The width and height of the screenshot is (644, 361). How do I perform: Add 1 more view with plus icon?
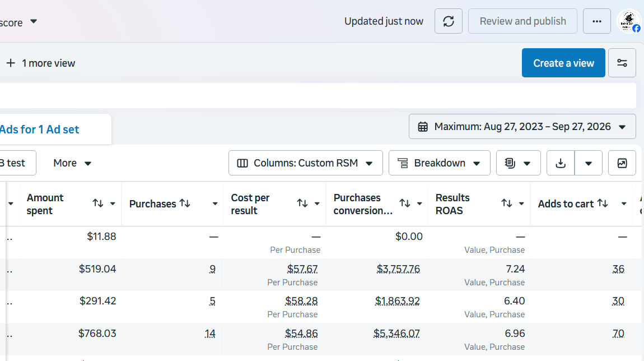click(11, 63)
